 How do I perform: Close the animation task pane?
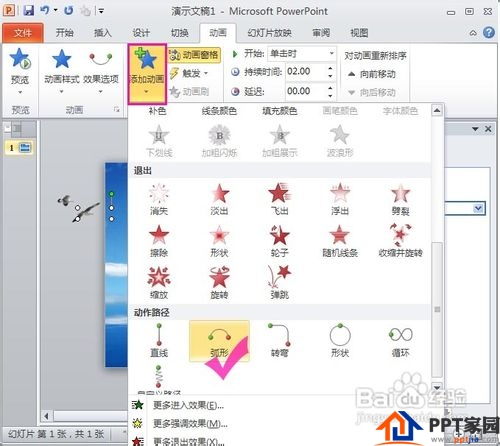pos(488,129)
